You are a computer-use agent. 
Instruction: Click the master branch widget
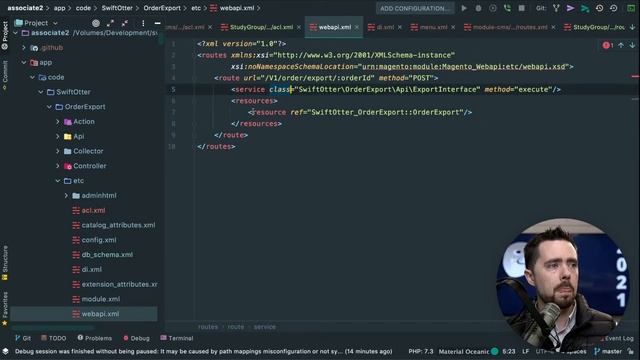click(x=608, y=351)
